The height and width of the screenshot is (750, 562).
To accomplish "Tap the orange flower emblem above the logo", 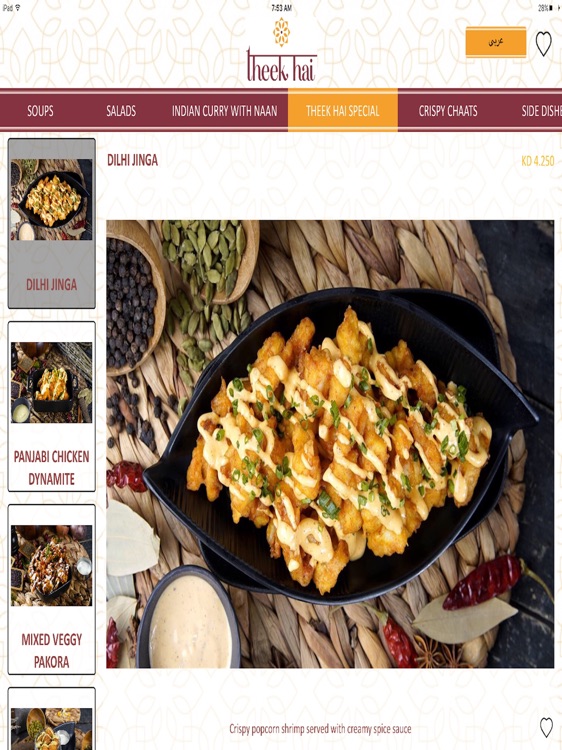I will [281, 32].
